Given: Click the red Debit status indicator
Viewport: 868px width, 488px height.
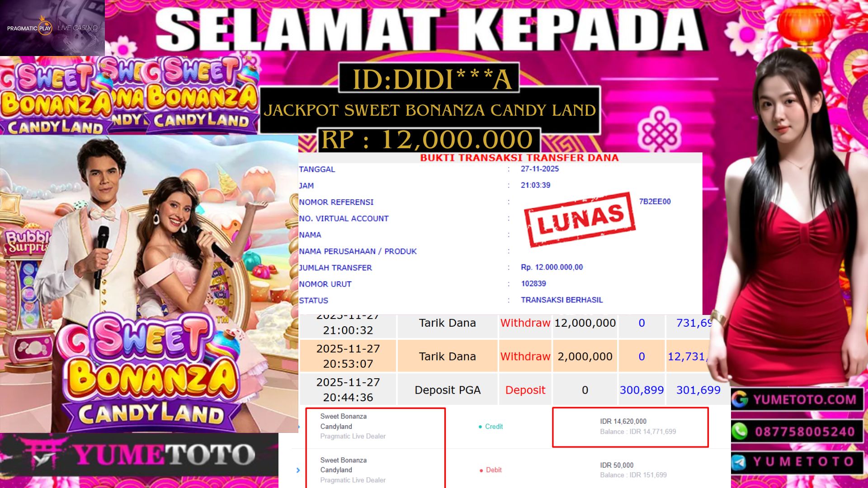Looking at the screenshot, I should click(x=491, y=470).
